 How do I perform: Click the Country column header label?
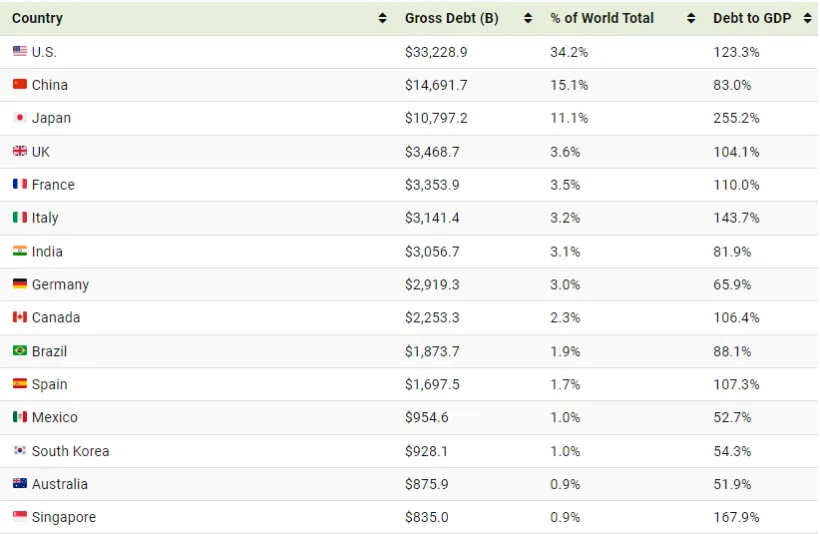[x=37, y=18]
